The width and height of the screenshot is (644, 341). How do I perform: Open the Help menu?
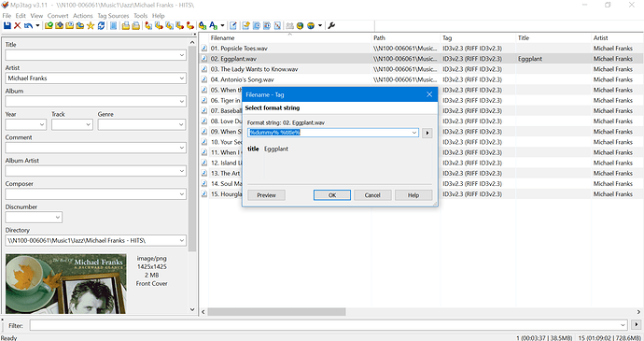[158, 16]
